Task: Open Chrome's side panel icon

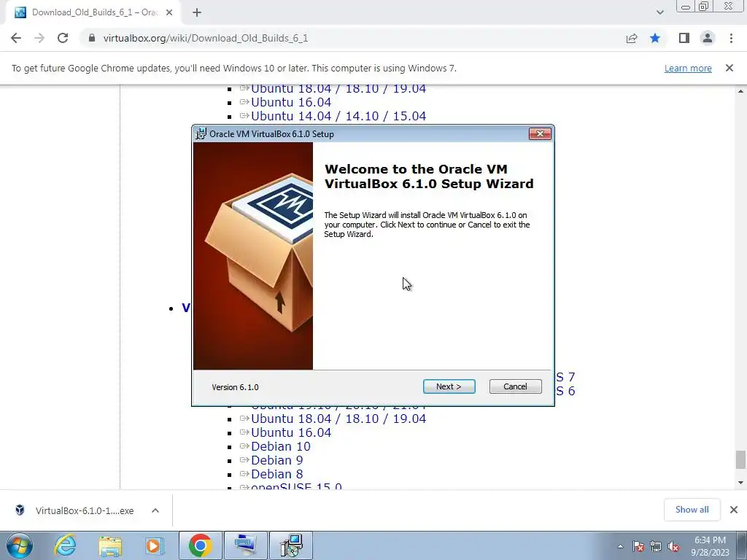Action: (x=684, y=38)
